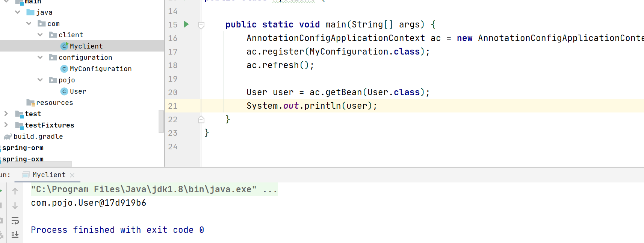Click 'Process finished with exit code 0' text
Viewport: 644px width, 243px height.
click(x=118, y=230)
